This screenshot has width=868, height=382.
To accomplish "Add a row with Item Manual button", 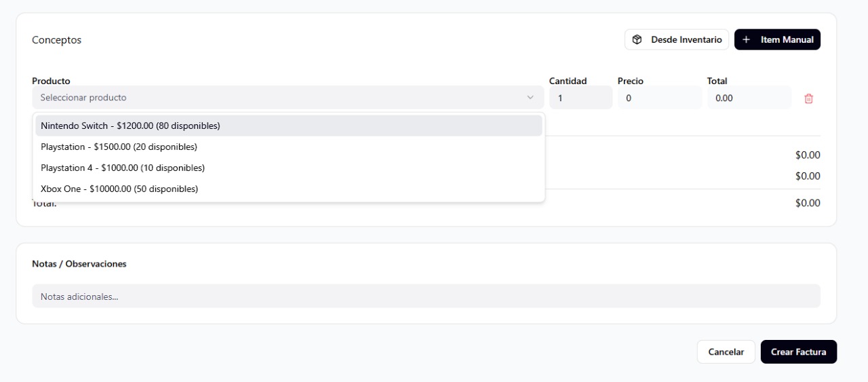I will coord(777,40).
